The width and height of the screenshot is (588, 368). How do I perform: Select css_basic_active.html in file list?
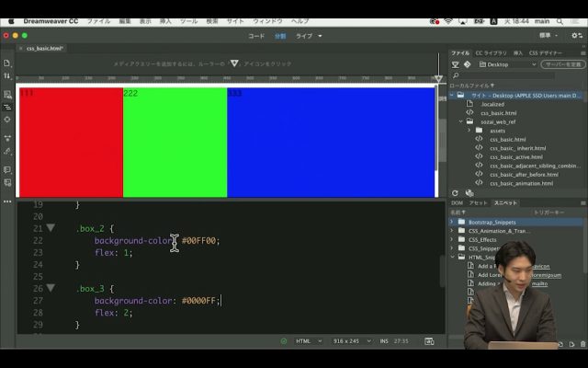pos(516,156)
